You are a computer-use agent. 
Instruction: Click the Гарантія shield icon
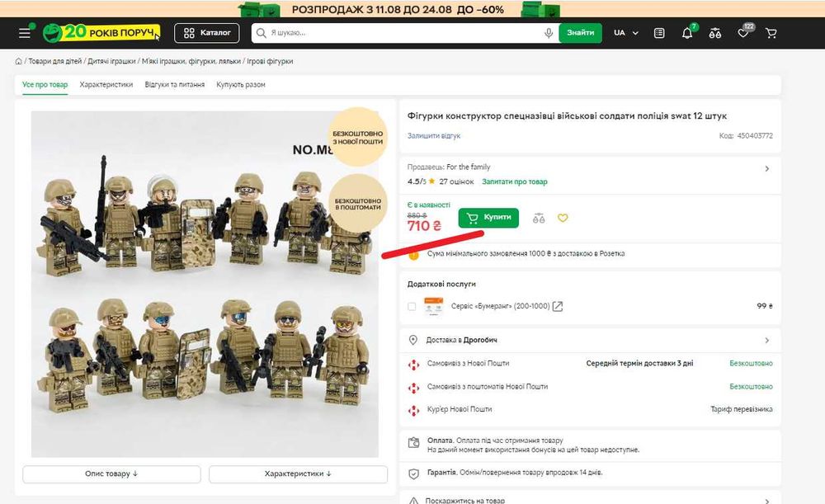pos(414,474)
